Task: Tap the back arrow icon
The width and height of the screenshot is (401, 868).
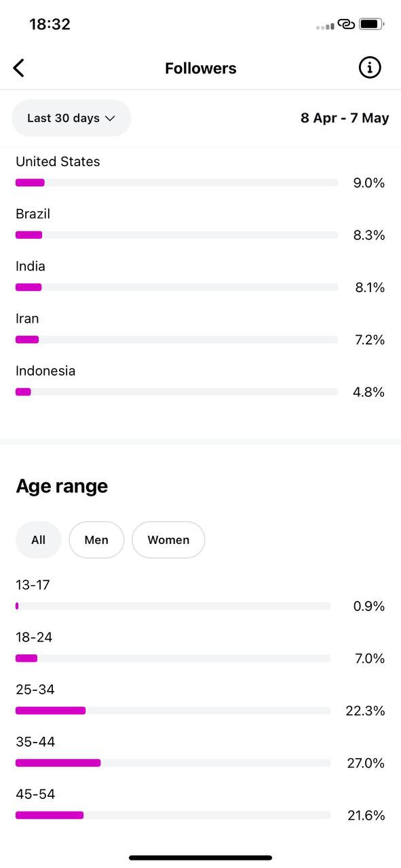Action: pos(19,68)
